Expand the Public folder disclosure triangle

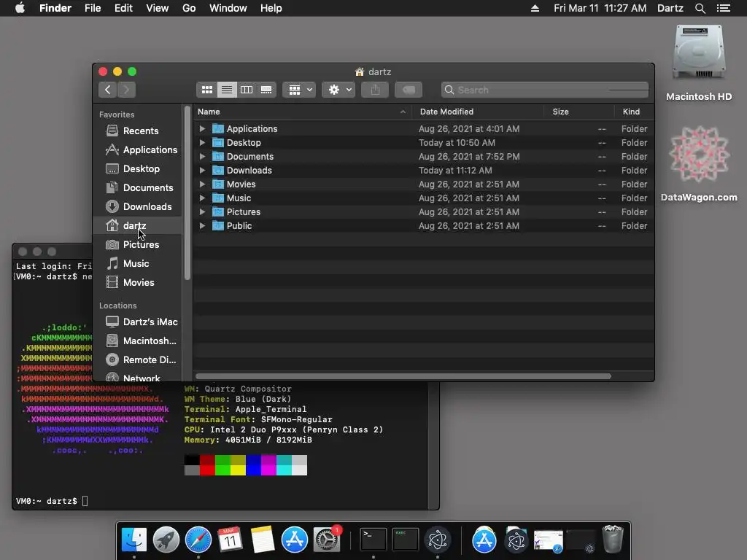click(202, 226)
